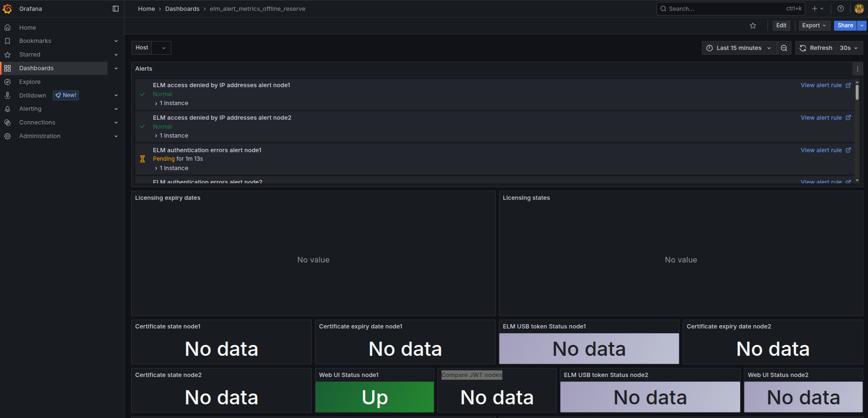Viewport: 868px width, 418px height.
Task: Click the Search input field
Action: tap(731, 8)
